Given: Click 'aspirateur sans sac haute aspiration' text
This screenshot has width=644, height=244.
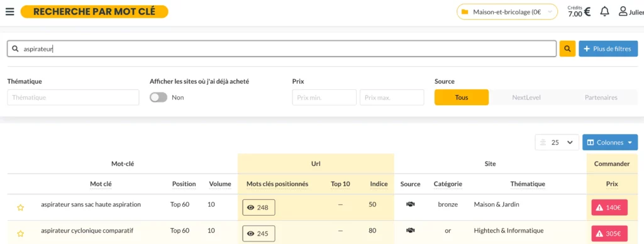Looking at the screenshot, I should [x=91, y=204].
